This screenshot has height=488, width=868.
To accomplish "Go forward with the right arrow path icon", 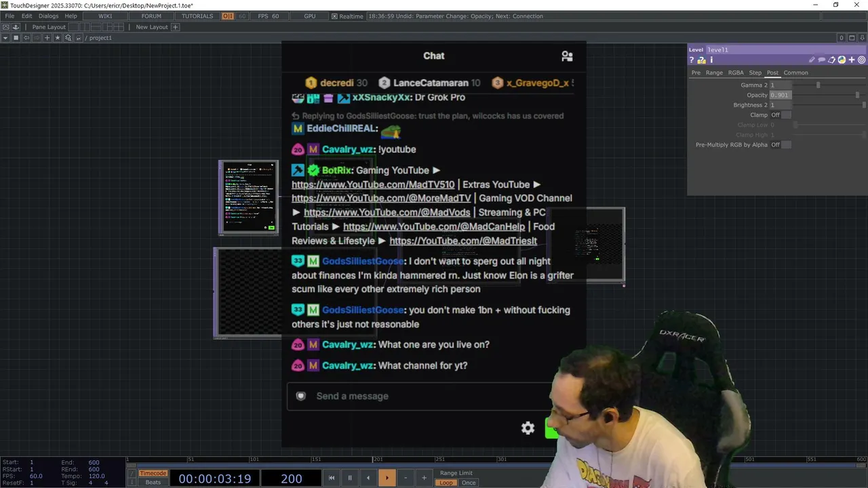I will (x=37, y=38).
